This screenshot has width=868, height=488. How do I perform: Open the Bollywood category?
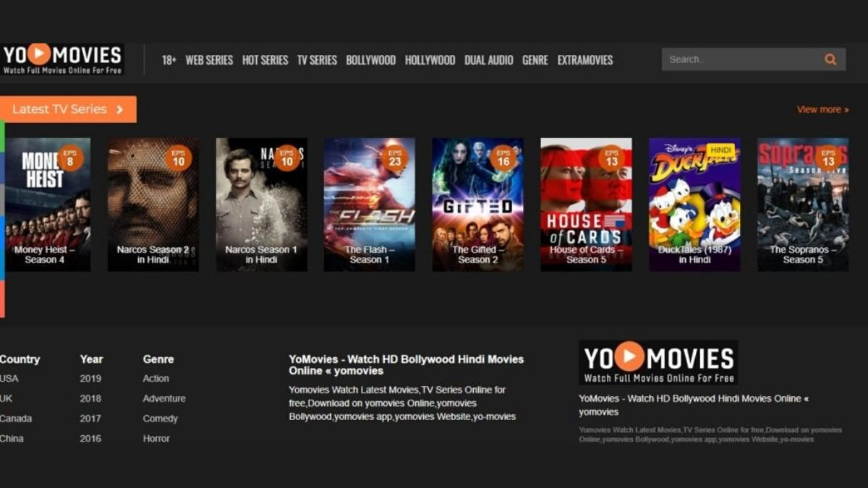[371, 60]
